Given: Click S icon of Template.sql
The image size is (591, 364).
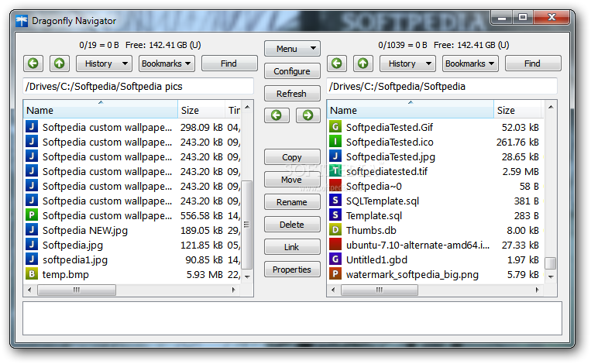Looking at the screenshot, I should (x=335, y=215).
